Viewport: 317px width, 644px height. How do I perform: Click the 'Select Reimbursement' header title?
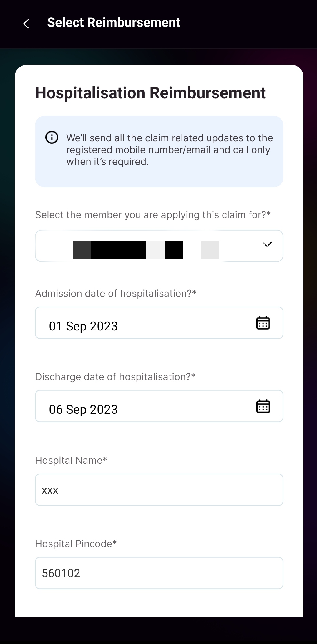pos(114,23)
